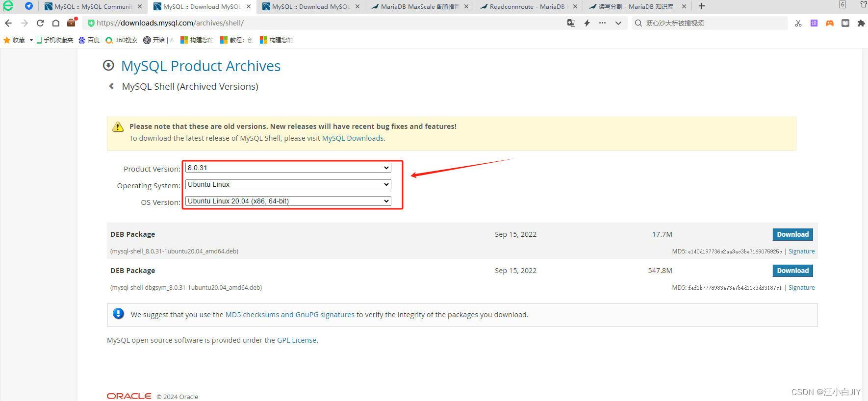Click the lightning speed mode icon

pyautogui.click(x=587, y=23)
